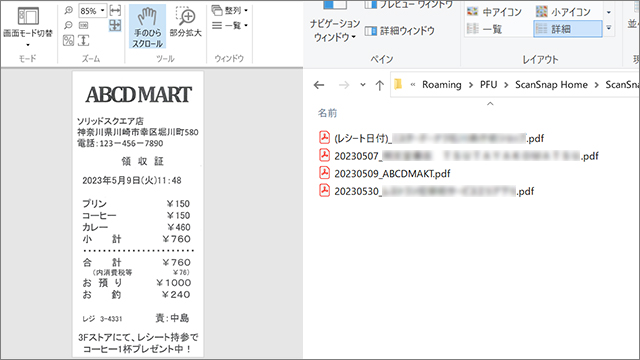Select the 部分拡大 partial zoom tool
This screenshot has width=640, height=360.
tap(186, 22)
